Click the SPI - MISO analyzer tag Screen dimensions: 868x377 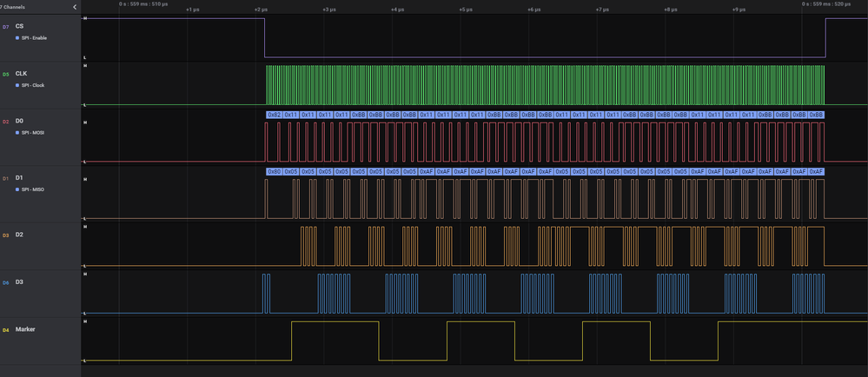coord(32,189)
